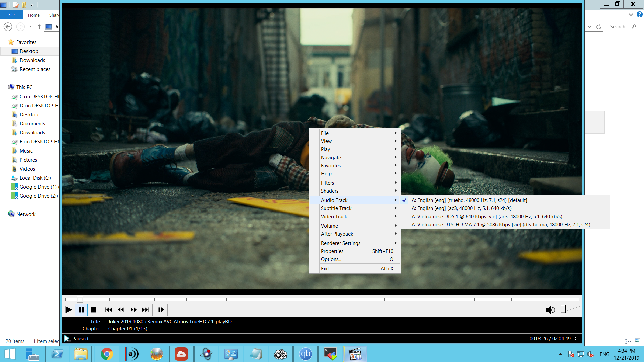Image resolution: width=644 pixels, height=362 pixels.
Task: Skip to previous chapter button
Action: coord(108,310)
